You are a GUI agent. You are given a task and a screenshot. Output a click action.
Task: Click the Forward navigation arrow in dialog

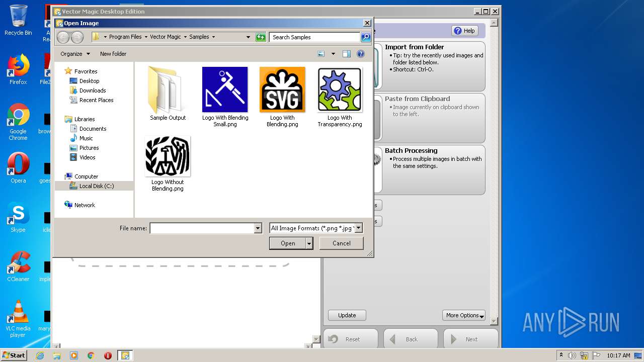[x=77, y=37]
